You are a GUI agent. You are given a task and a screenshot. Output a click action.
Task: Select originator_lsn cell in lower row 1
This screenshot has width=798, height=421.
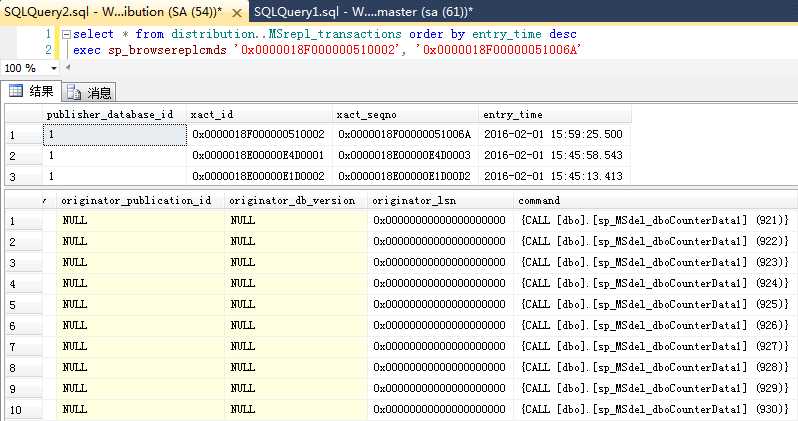pyautogui.click(x=440, y=220)
